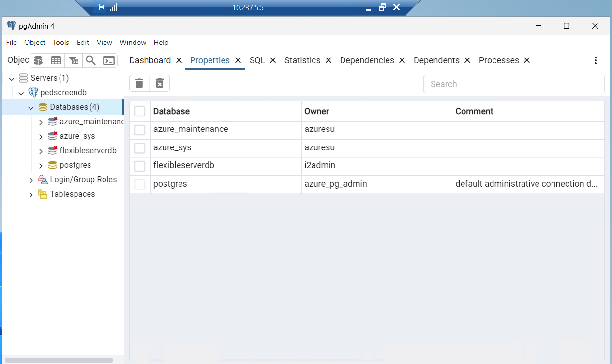Screen dimensions: 612x364
Task: Expand the flexibleserverdb database node
Action: (41, 151)
